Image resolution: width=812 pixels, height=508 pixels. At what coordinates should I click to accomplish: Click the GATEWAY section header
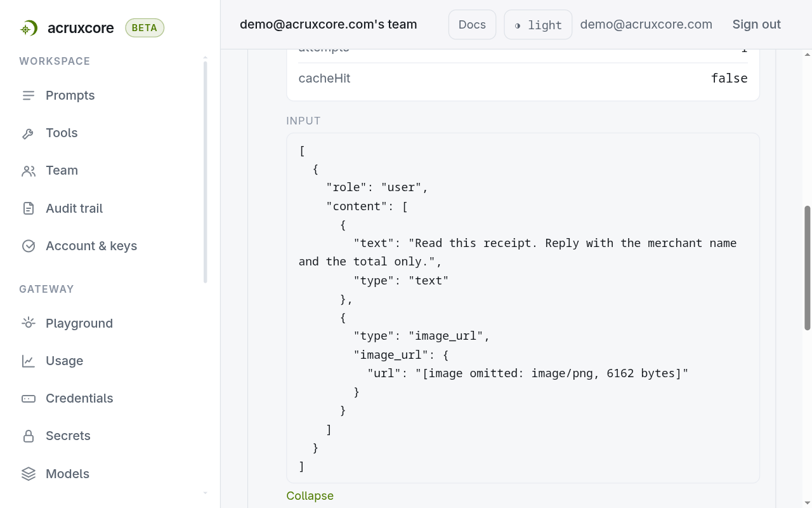click(x=46, y=289)
